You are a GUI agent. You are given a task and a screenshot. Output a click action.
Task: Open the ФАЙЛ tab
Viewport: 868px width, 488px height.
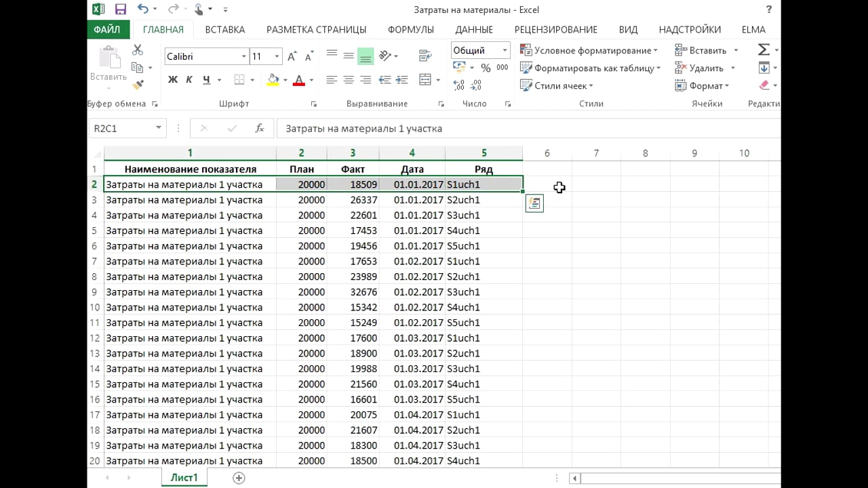coord(107,30)
